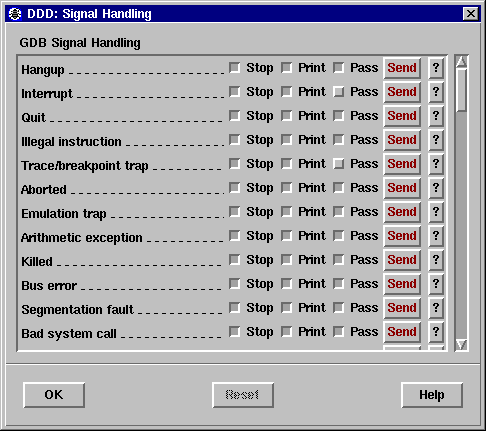Show help for the Killed signal

(x=436, y=260)
